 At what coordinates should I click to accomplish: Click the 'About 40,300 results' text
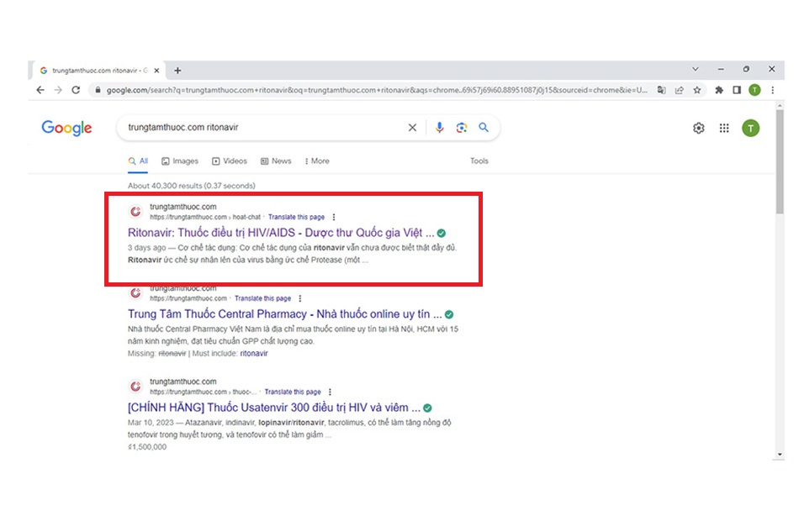tap(191, 186)
